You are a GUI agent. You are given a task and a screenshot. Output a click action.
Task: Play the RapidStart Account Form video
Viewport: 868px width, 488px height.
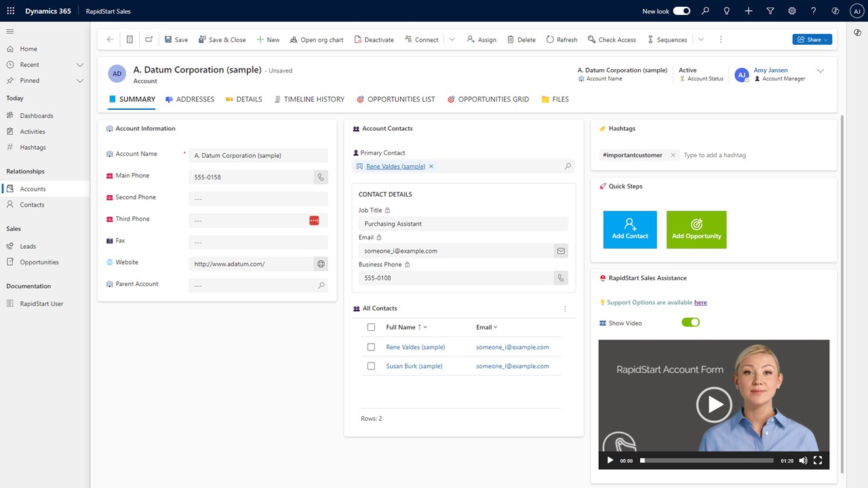pos(714,405)
